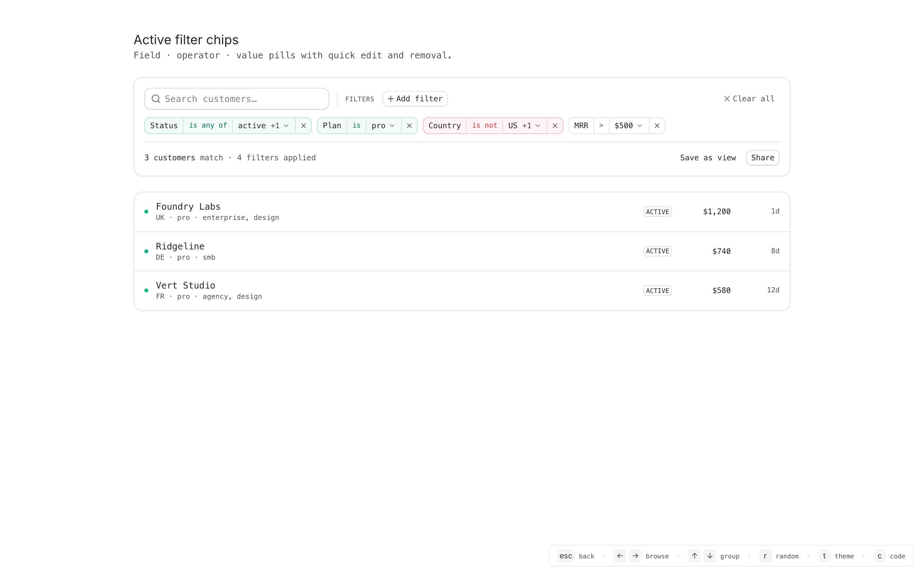This screenshot has width=924, height=577.
Task: Remove the Status filter chip
Action: [x=303, y=126]
